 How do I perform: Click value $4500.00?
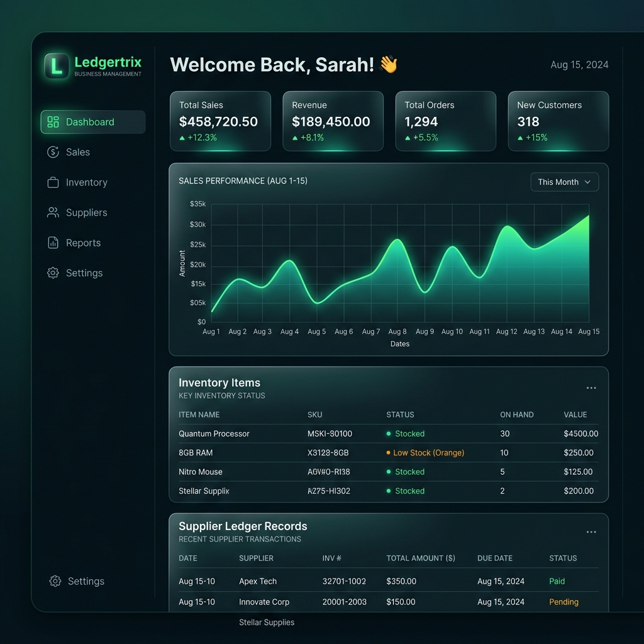click(580, 434)
